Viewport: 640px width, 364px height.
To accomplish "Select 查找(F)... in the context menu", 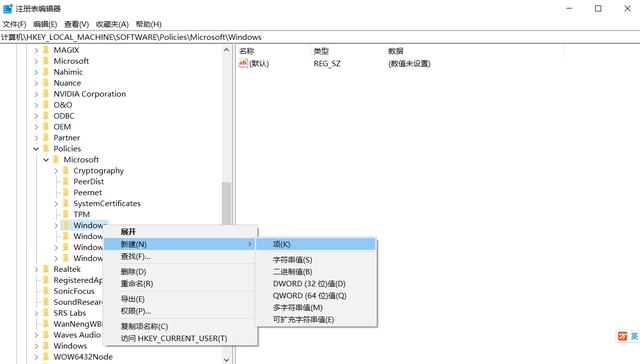I will click(180, 256).
